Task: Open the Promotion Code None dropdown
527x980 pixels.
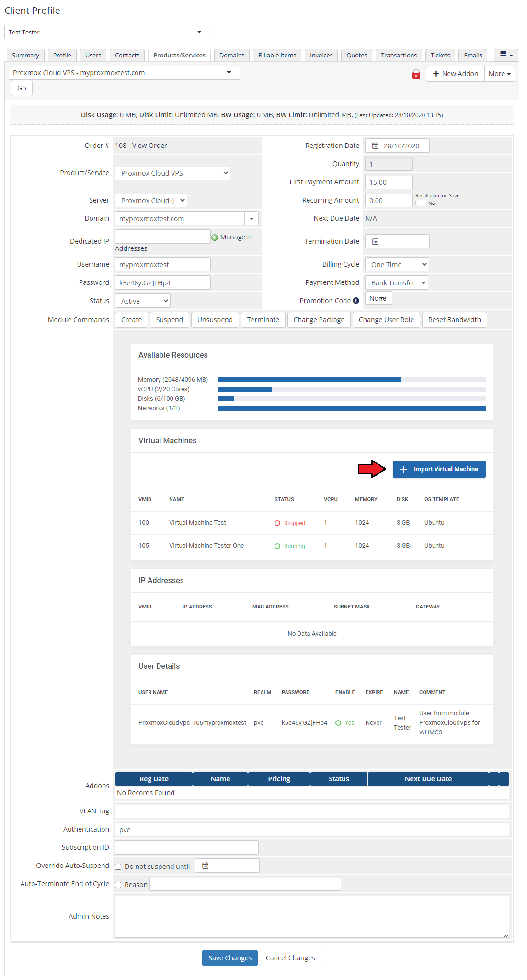Action: [378, 298]
